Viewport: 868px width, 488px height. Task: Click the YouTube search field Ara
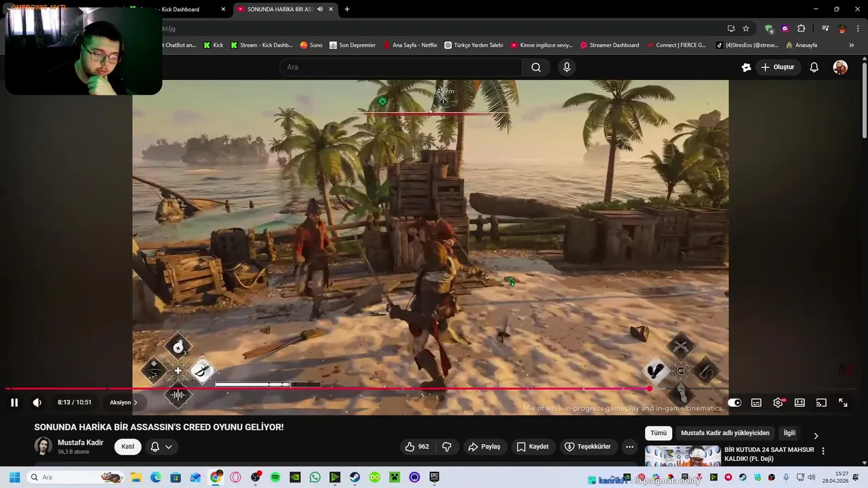pos(400,67)
